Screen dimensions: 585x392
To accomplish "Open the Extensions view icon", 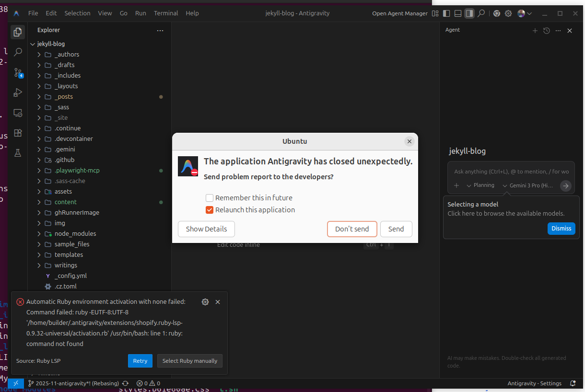I will tap(18, 133).
